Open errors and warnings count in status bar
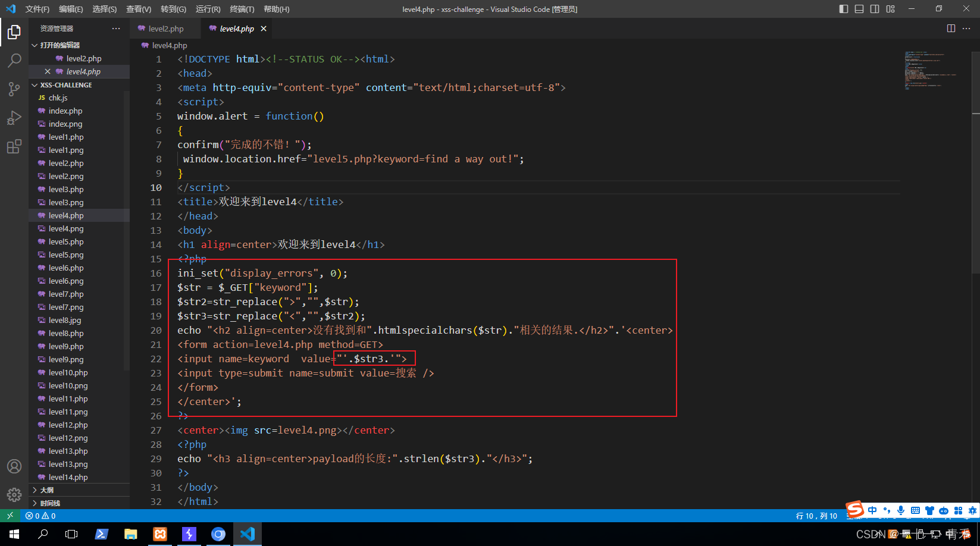The height and width of the screenshot is (546, 980). click(40, 516)
